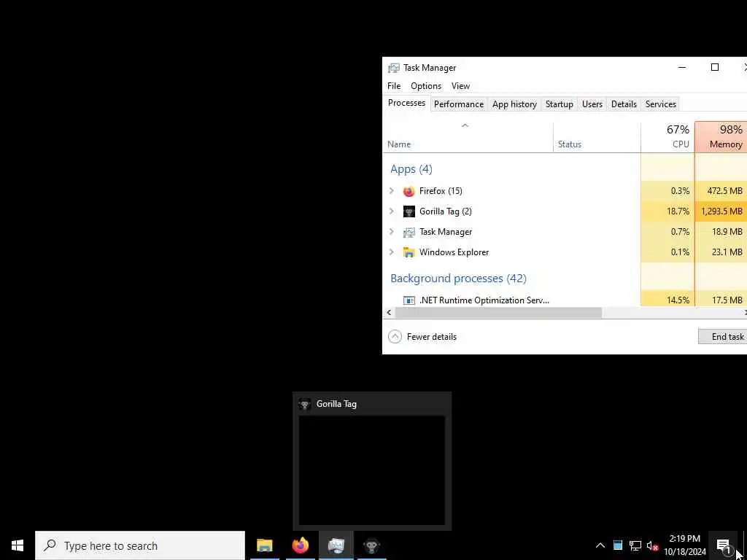The height and width of the screenshot is (560, 747).
Task: Switch to the Performance tab
Action: [459, 104]
